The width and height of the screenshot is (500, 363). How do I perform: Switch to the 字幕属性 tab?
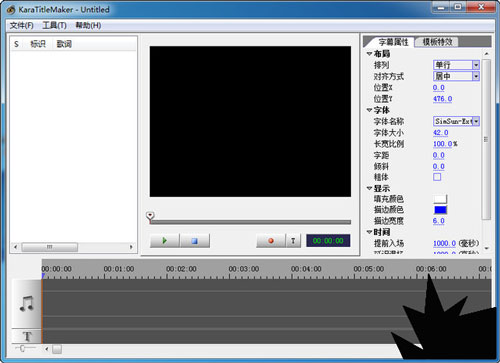pyautogui.click(x=393, y=42)
